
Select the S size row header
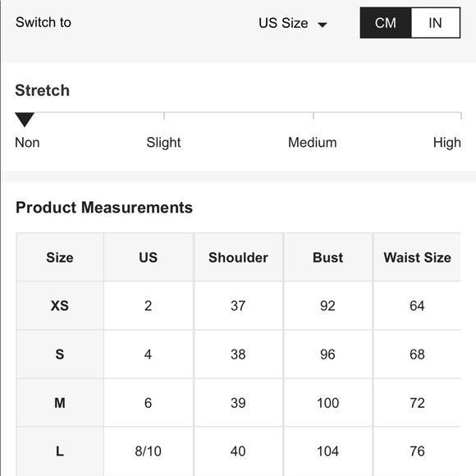click(60, 354)
